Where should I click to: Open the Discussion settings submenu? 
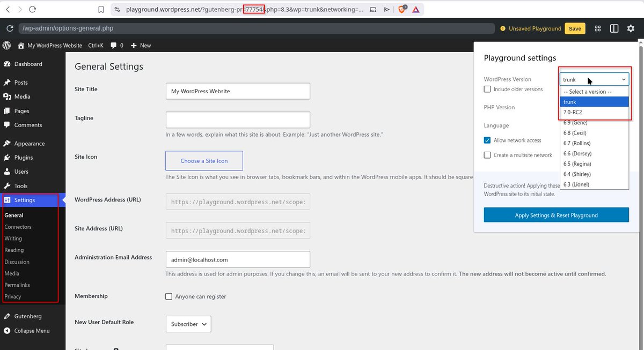pos(17,262)
